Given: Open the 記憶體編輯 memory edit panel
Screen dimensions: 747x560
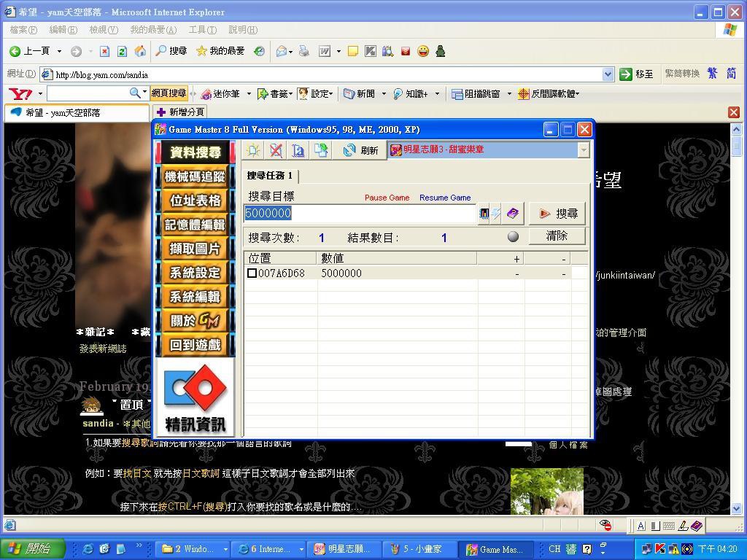Looking at the screenshot, I should click(x=196, y=225).
